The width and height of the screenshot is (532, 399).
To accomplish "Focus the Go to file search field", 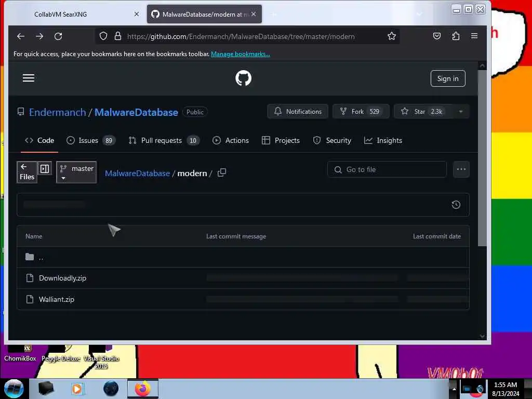I will [387, 169].
